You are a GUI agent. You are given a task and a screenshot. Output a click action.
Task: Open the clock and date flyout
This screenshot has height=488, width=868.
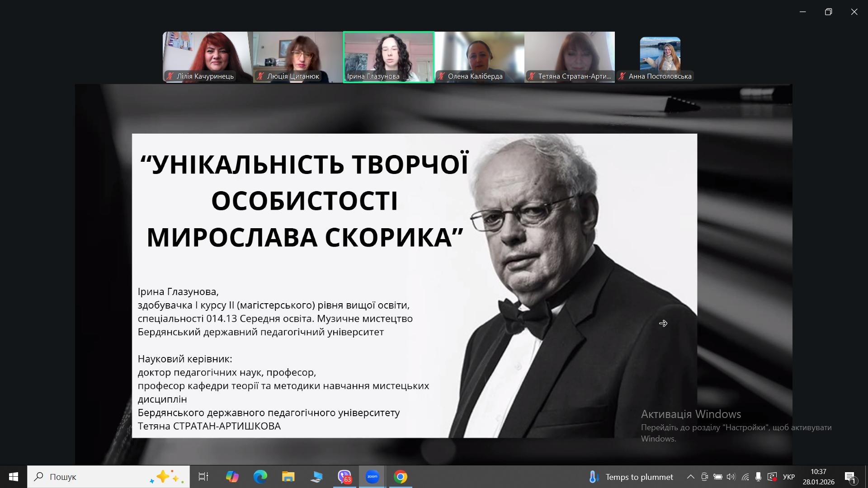[x=818, y=477]
